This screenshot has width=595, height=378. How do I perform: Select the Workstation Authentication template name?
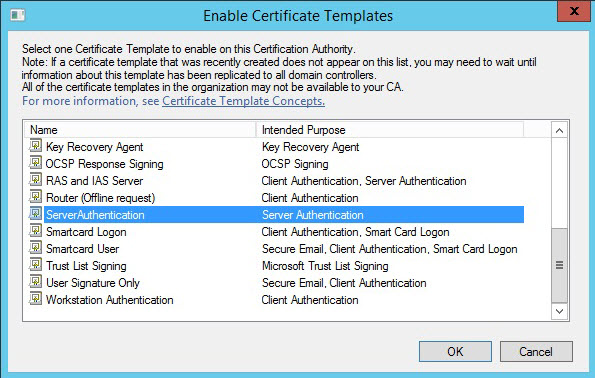click(x=110, y=300)
